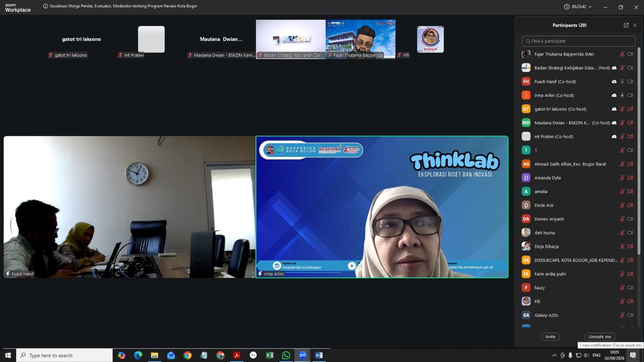Click the pin icon on Irma Arlini's video
Screen dimensions: 644x362
[260, 274]
